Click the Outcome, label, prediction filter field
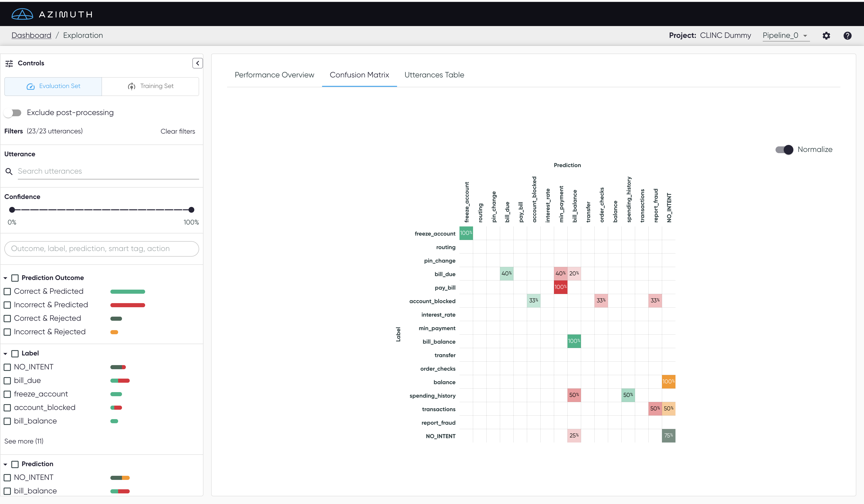864x504 pixels. pyautogui.click(x=101, y=249)
